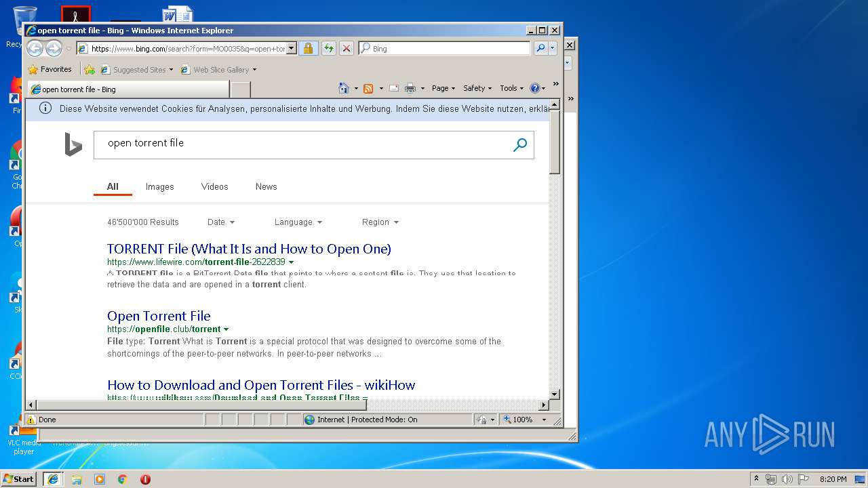Viewport: 868px width, 488px height.
Task: Open the wikiHow torrent files result
Action: [261, 385]
